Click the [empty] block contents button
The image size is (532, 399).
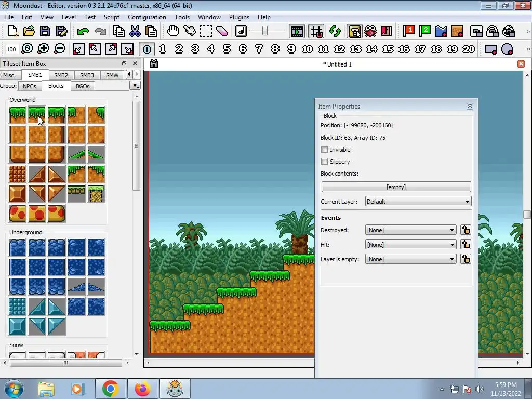[396, 187]
